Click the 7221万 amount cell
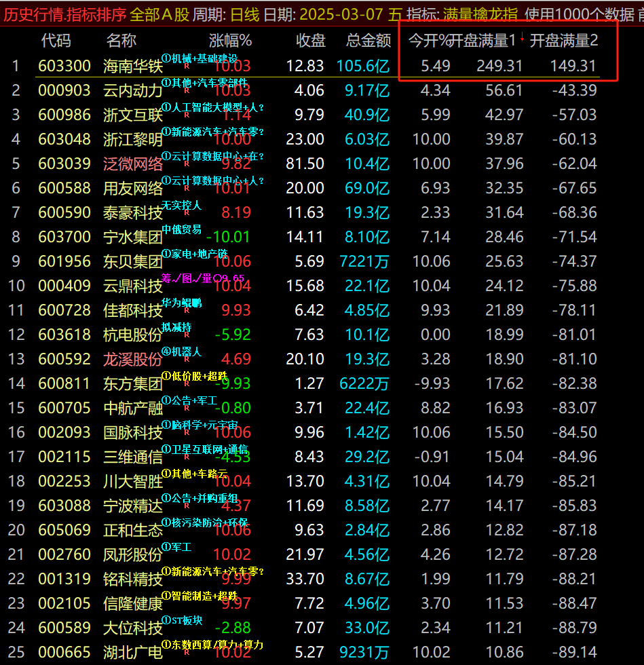Viewport: 644px width, 665px height. 364,262
